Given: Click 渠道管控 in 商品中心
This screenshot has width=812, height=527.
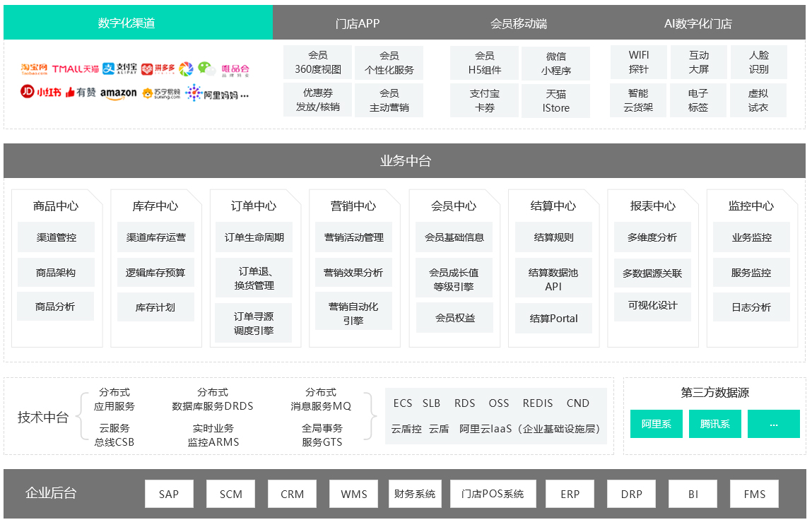Looking at the screenshot, I should (56, 237).
